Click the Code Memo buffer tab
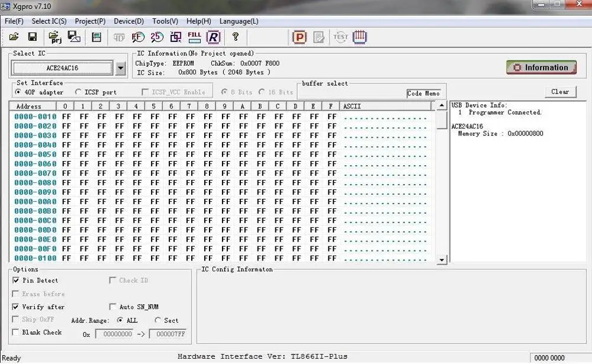This screenshot has width=592, height=364. 423,94
